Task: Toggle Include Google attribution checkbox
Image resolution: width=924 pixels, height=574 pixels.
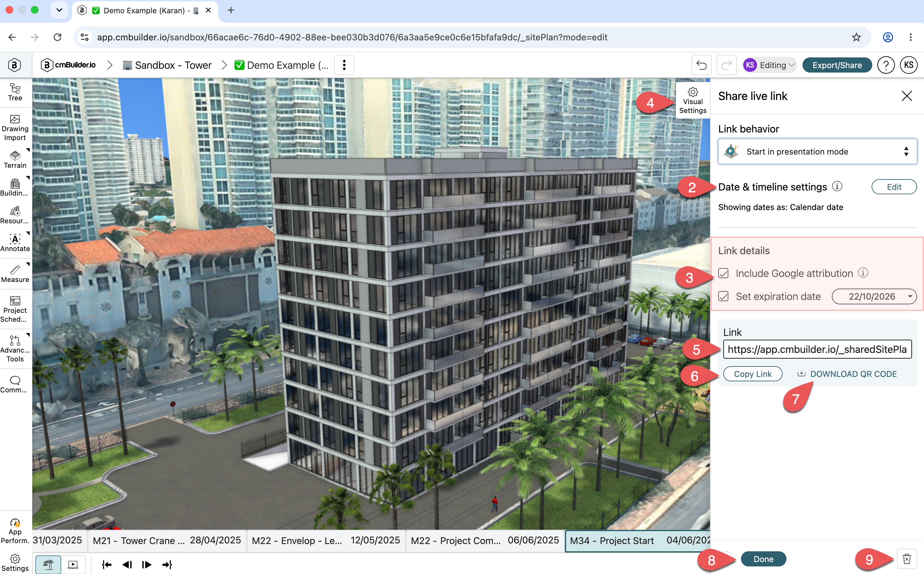Action: point(724,273)
